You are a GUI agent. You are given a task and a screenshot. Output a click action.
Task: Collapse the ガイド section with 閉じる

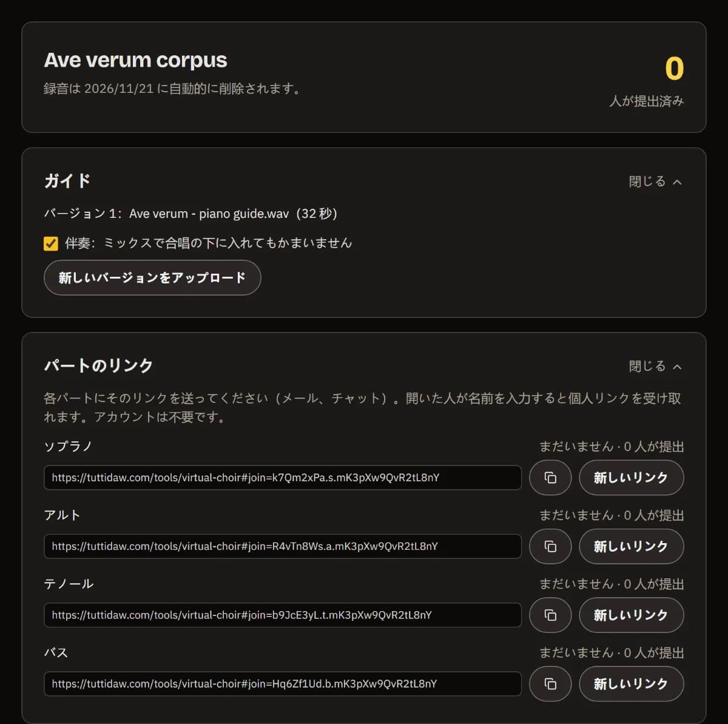click(655, 181)
